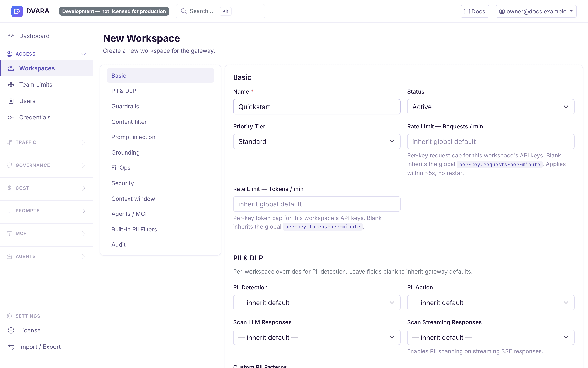Open the PII Action dropdown
This screenshot has width=588, height=368.
click(x=491, y=303)
